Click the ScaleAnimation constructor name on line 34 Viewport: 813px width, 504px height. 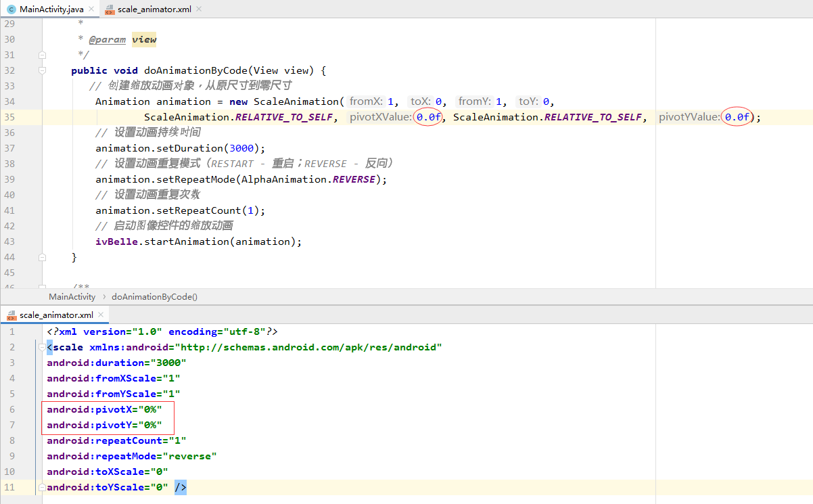tap(296, 101)
